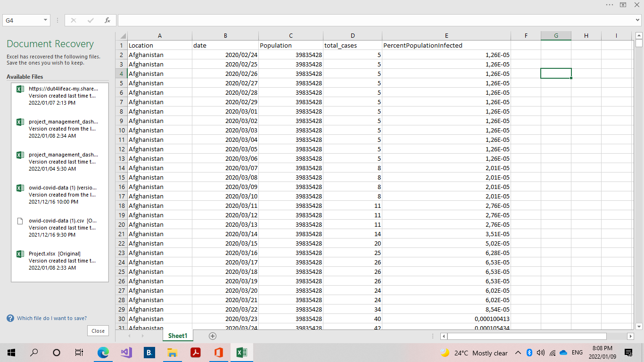Click the Wi-Fi network tray icon
Screen dimensions: 644x362
(552, 353)
